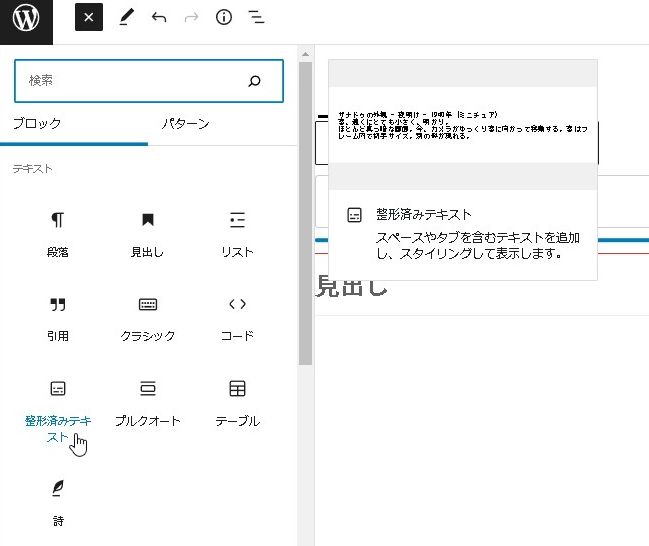Insert a テーブル table block

[x=237, y=402]
